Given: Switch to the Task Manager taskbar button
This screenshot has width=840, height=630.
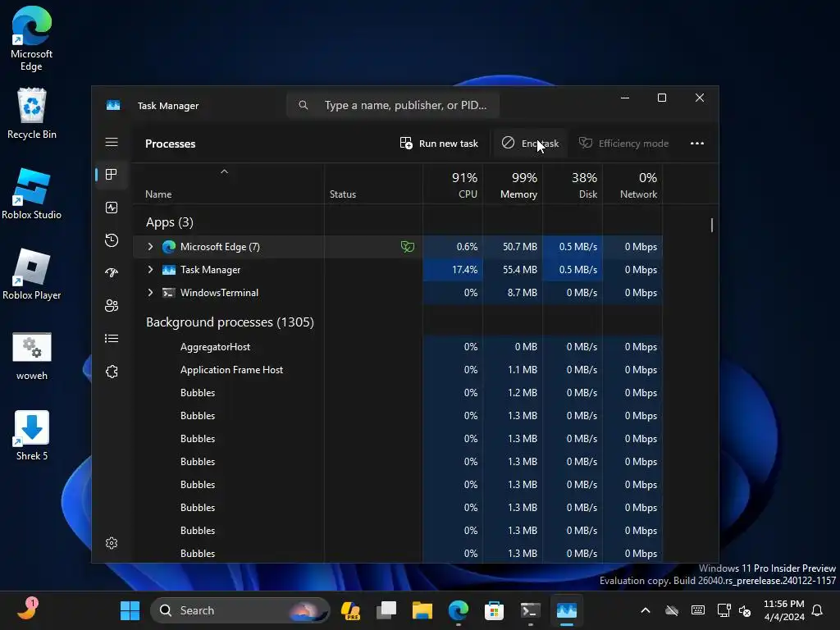Looking at the screenshot, I should 566,610.
